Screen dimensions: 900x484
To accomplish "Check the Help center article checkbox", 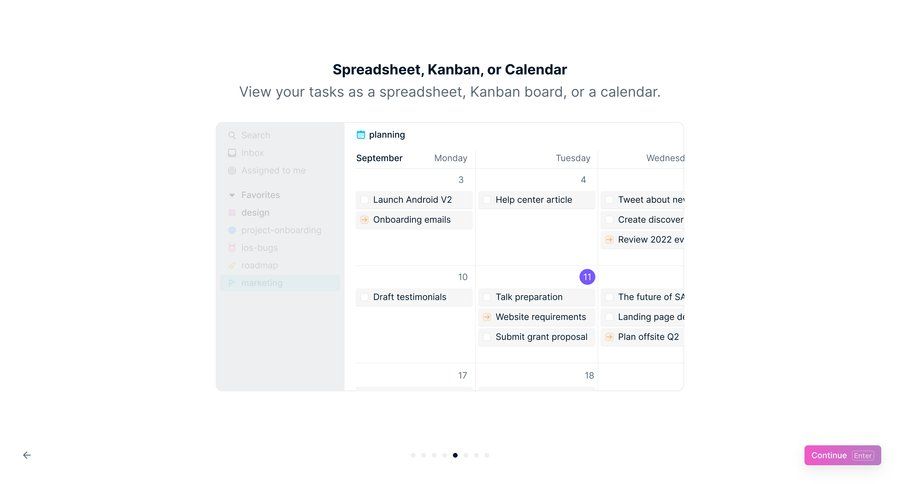I will [x=487, y=200].
